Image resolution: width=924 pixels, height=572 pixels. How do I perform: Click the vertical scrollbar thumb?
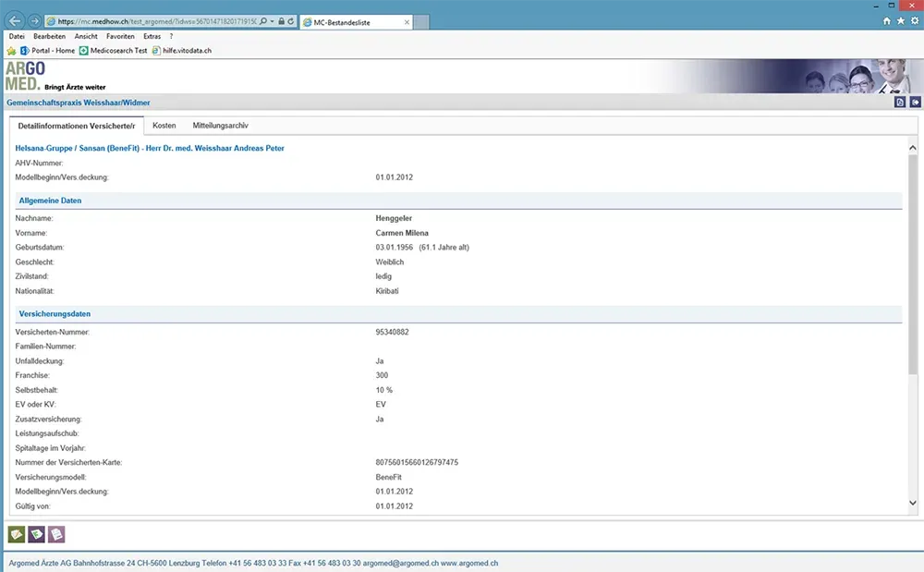913,265
